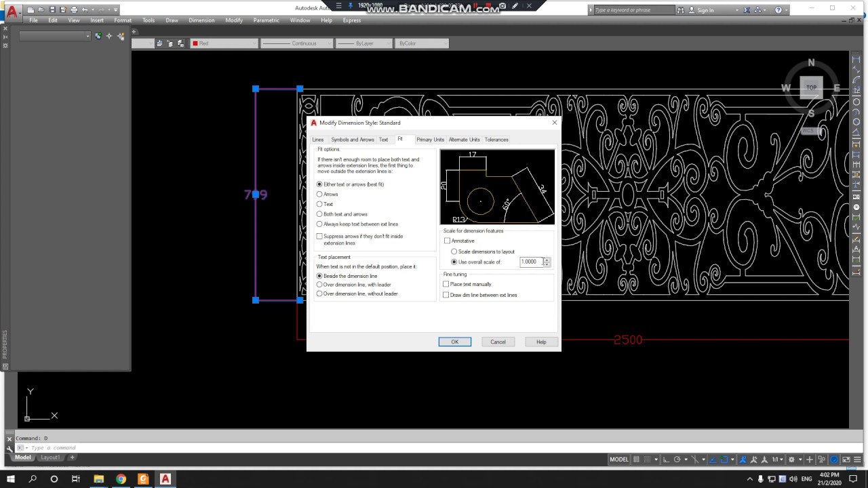Toggle Polar tracking icon in status bar
The image size is (868, 488).
click(x=677, y=460)
